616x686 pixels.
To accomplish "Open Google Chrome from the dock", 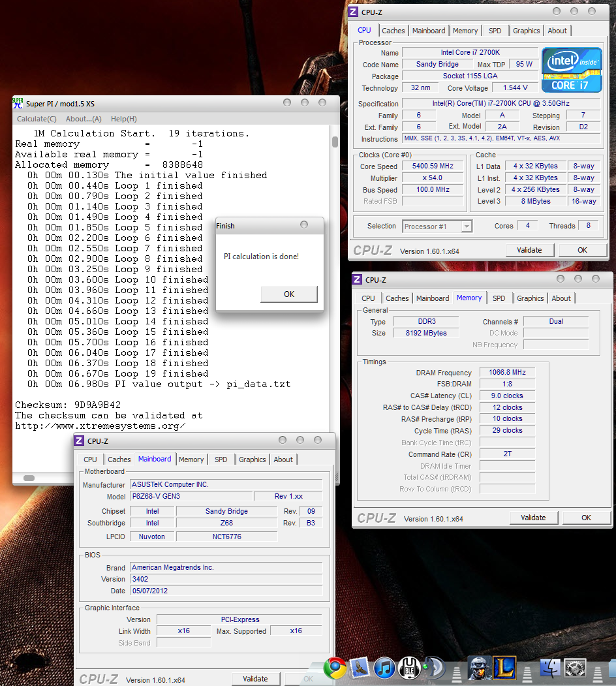I will (x=335, y=667).
